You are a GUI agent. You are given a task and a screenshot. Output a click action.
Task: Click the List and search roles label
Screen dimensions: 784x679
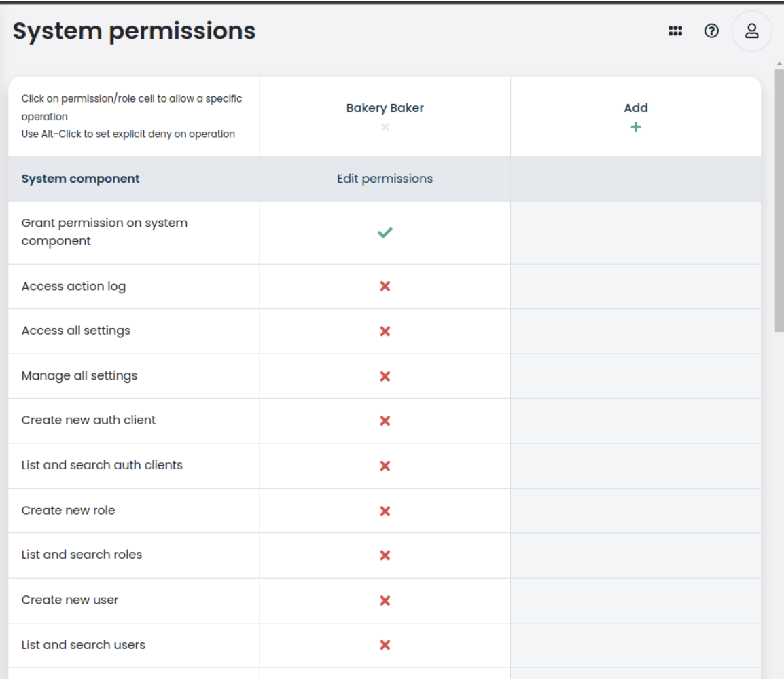pyautogui.click(x=82, y=555)
